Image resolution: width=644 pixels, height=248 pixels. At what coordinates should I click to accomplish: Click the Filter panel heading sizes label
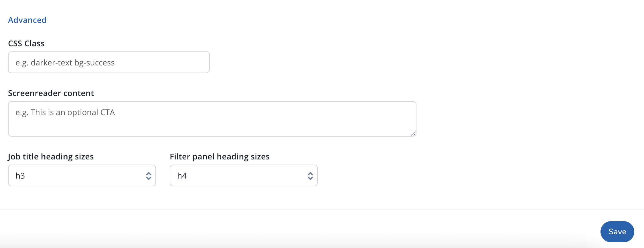(219, 156)
